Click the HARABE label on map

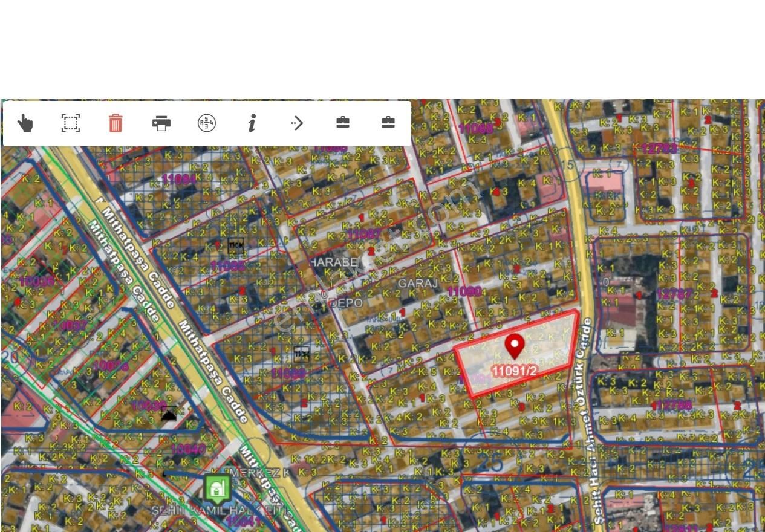click(333, 262)
